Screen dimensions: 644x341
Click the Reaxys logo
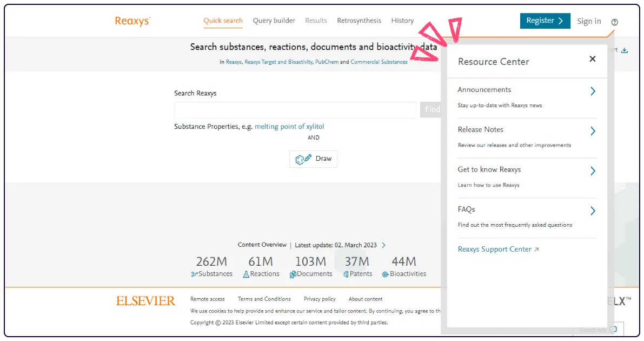pyautogui.click(x=132, y=21)
